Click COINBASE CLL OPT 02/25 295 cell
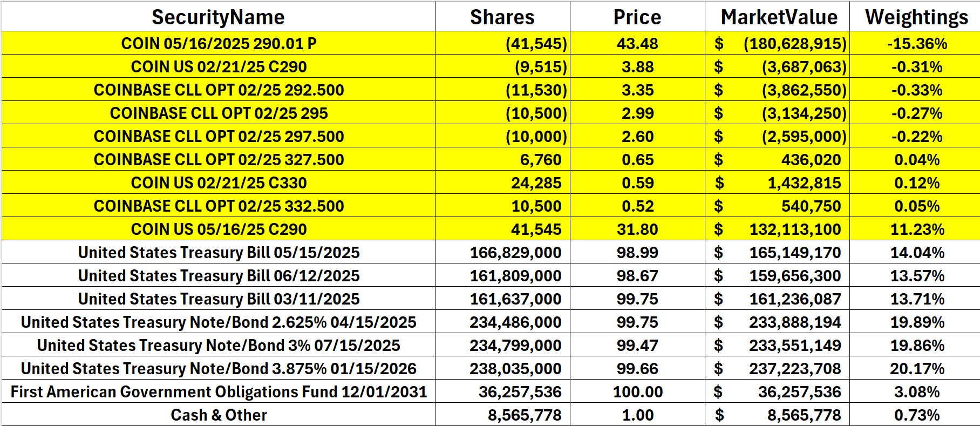980x426 pixels. 219,113
